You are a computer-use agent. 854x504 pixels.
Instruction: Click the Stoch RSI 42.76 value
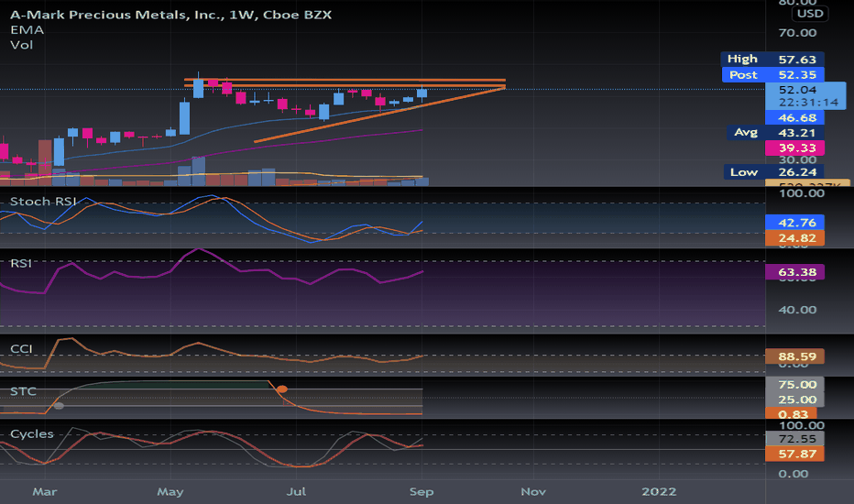click(x=794, y=223)
